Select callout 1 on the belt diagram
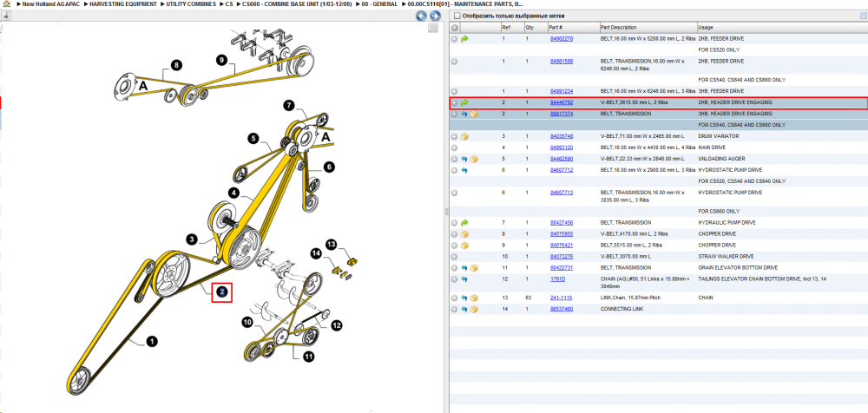The width and height of the screenshot is (868, 413). tap(152, 342)
